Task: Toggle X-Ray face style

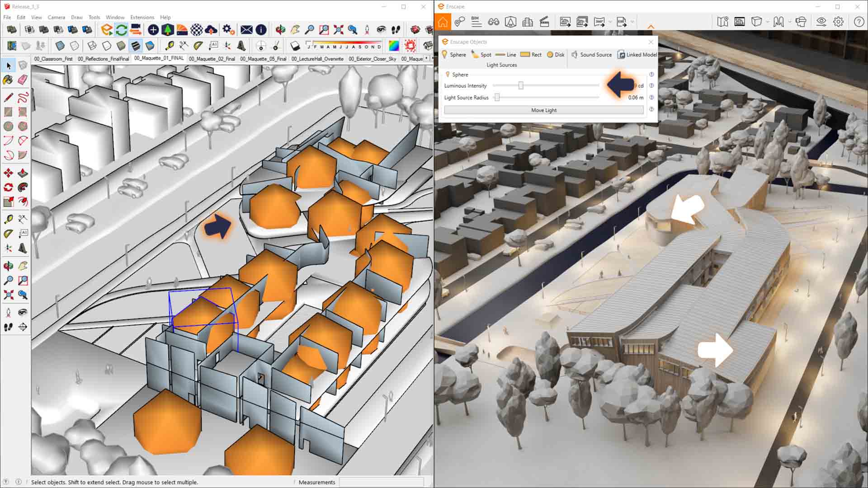Action: point(60,46)
